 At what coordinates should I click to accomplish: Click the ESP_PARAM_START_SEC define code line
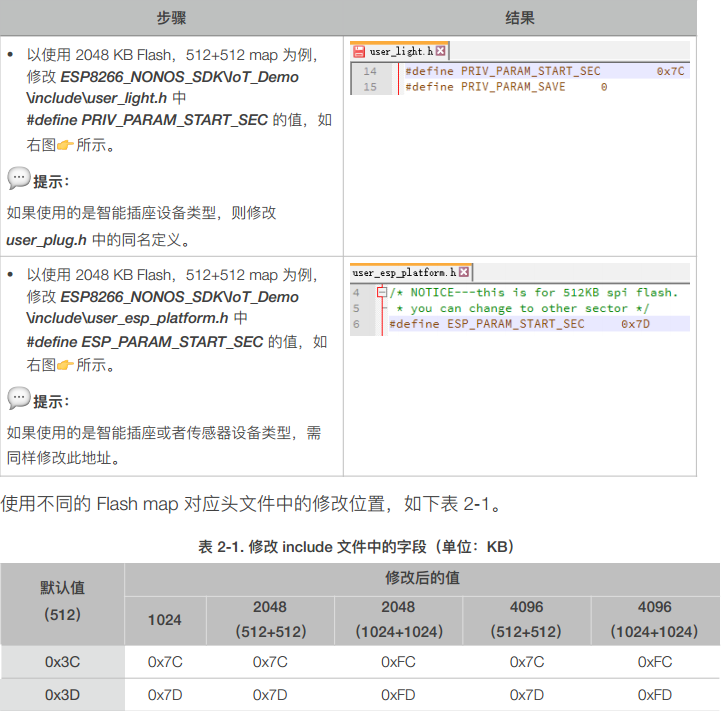[520, 324]
